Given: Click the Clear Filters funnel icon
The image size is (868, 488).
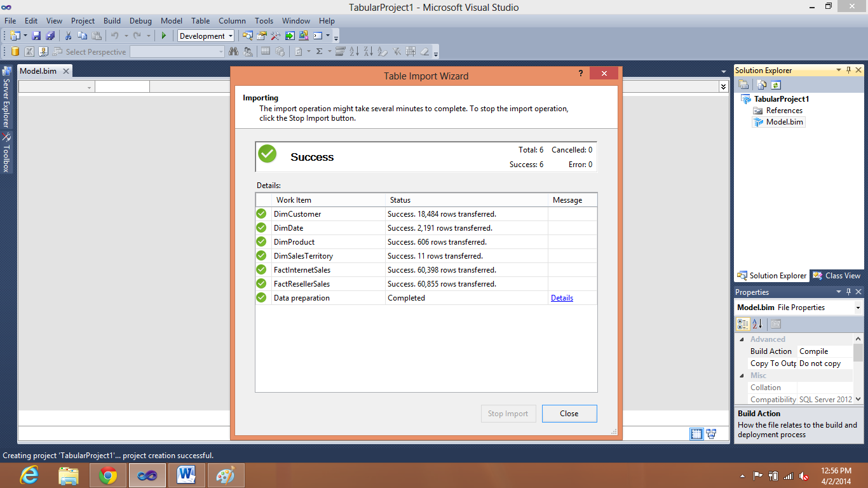Looking at the screenshot, I should pos(397,51).
